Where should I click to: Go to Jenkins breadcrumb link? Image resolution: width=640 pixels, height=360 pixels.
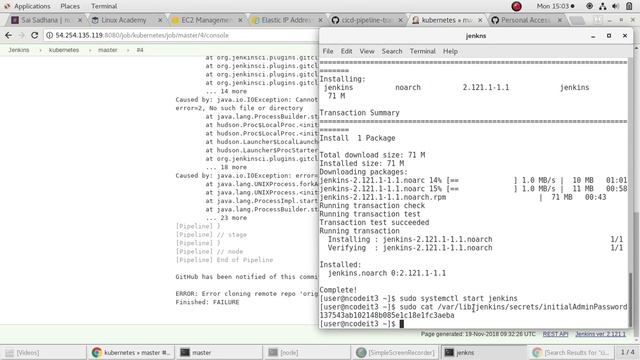(19, 50)
